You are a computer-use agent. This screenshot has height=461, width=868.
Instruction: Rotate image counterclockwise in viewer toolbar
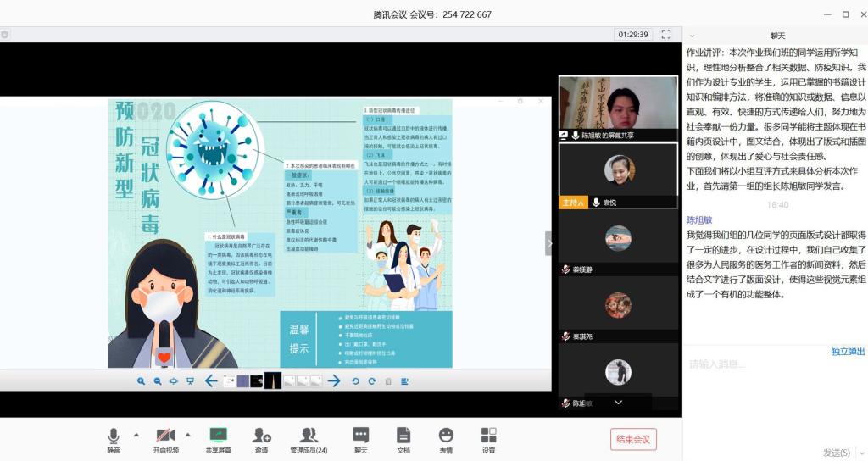[355, 381]
